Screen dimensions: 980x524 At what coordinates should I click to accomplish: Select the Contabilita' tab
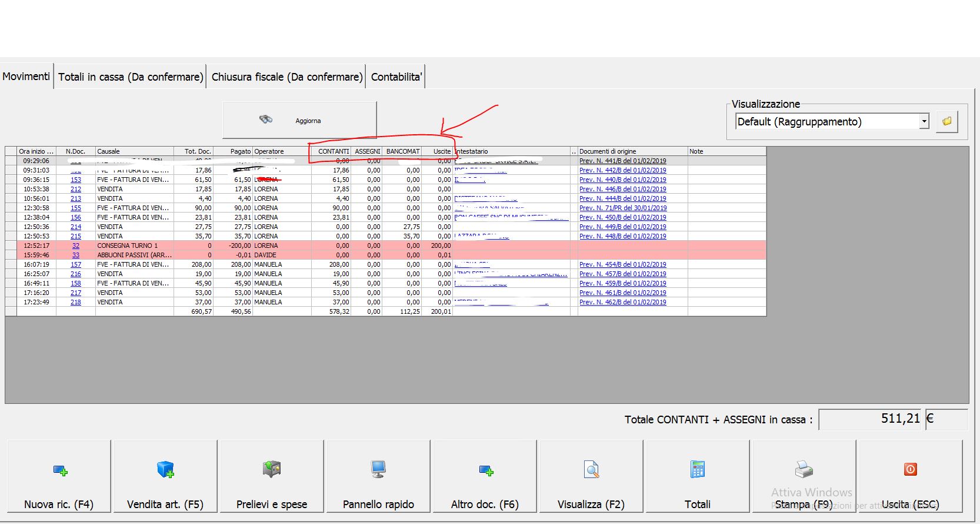coord(396,77)
